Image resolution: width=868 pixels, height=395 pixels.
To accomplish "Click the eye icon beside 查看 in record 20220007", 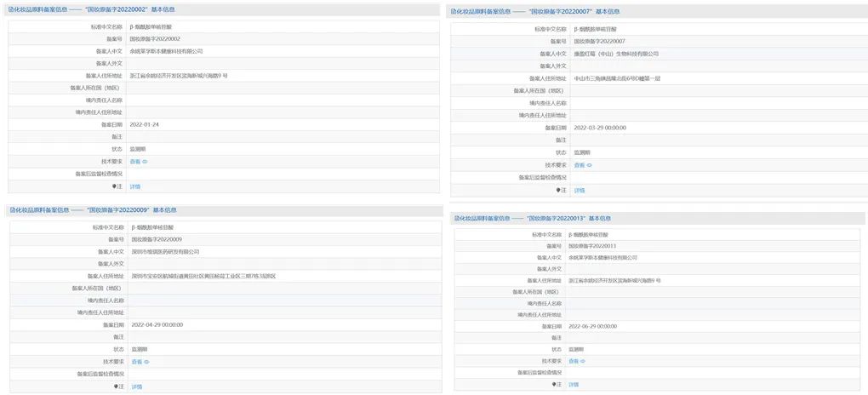I will tap(589, 165).
